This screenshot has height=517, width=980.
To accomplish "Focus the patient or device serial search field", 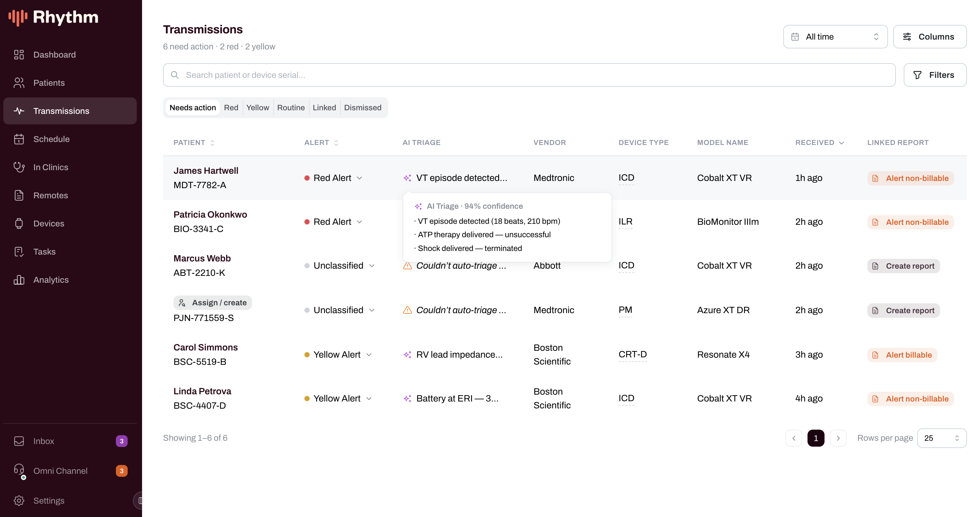I will (529, 75).
